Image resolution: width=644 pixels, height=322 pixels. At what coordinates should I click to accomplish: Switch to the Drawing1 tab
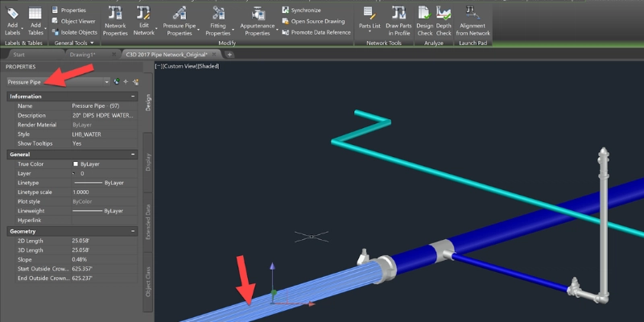click(x=81, y=54)
